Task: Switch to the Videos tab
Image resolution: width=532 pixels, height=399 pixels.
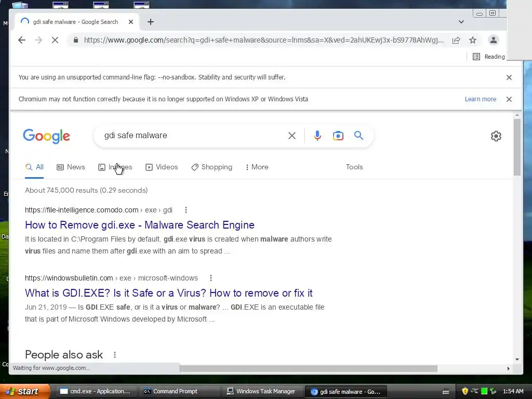Action: click(x=162, y=167)
